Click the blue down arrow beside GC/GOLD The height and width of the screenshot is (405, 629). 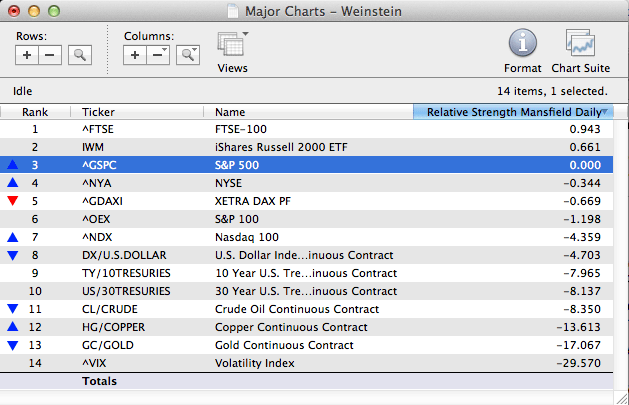point(12,345)
